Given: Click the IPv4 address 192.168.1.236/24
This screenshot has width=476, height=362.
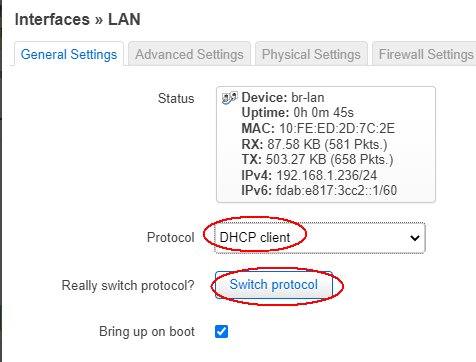Looking at the screenshot, I should click(327, 175).
